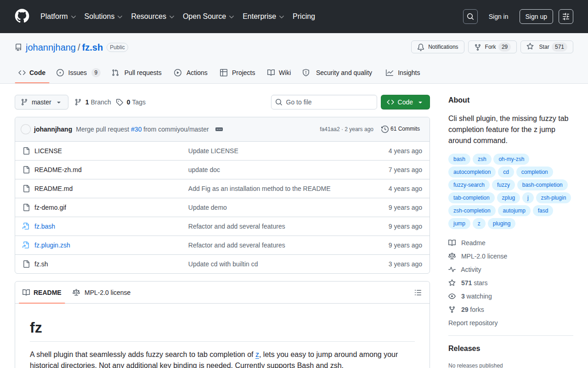588x368 pixels.
Task: Focus the Go to file search field
Action: tap(324, 102)
